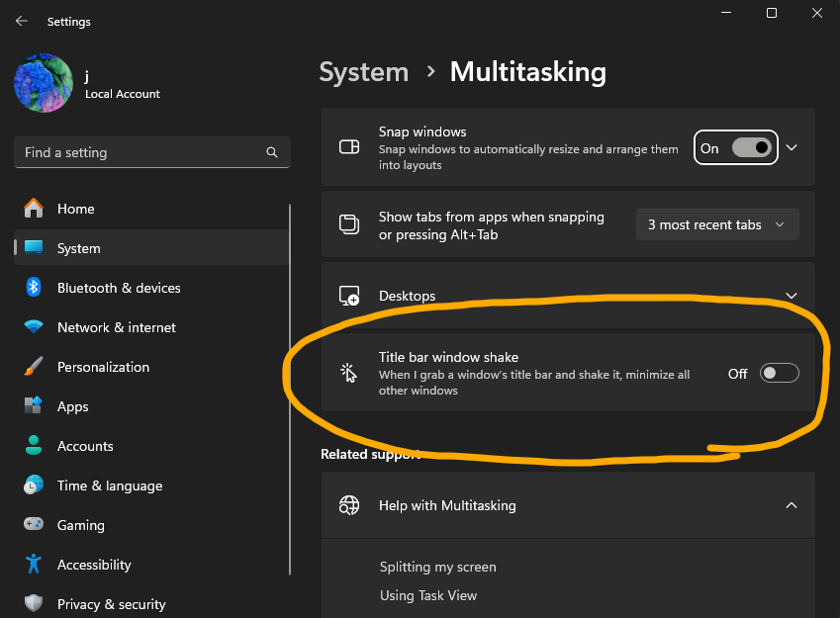Select Time & language in sidebar
The width and height of the screenshot is (840, 618).
click(109, 486)
